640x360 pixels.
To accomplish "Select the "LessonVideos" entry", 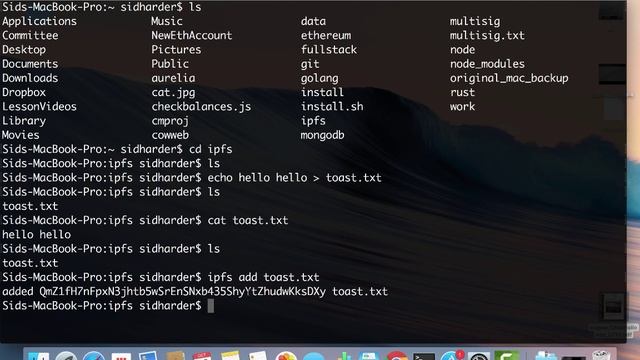I will [39, 107].
